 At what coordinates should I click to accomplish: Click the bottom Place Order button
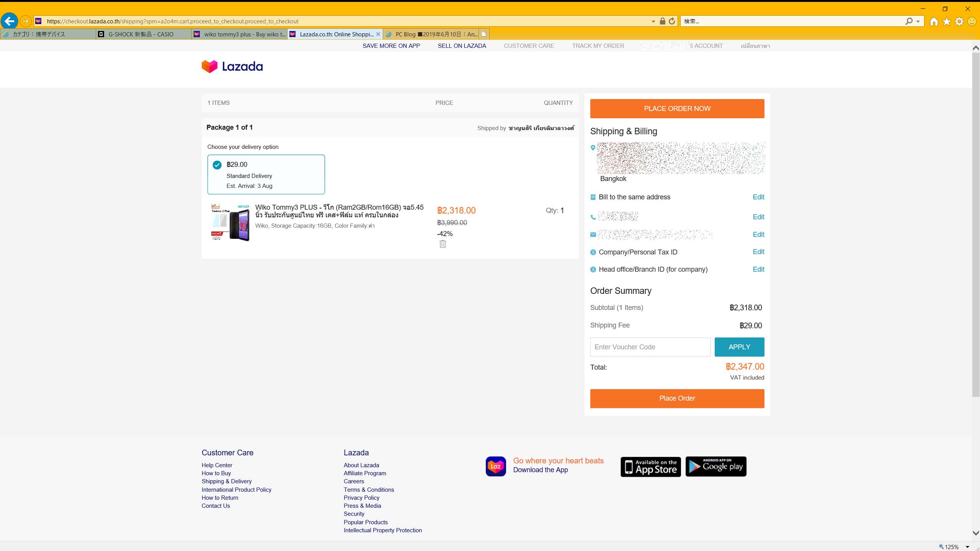677,398
